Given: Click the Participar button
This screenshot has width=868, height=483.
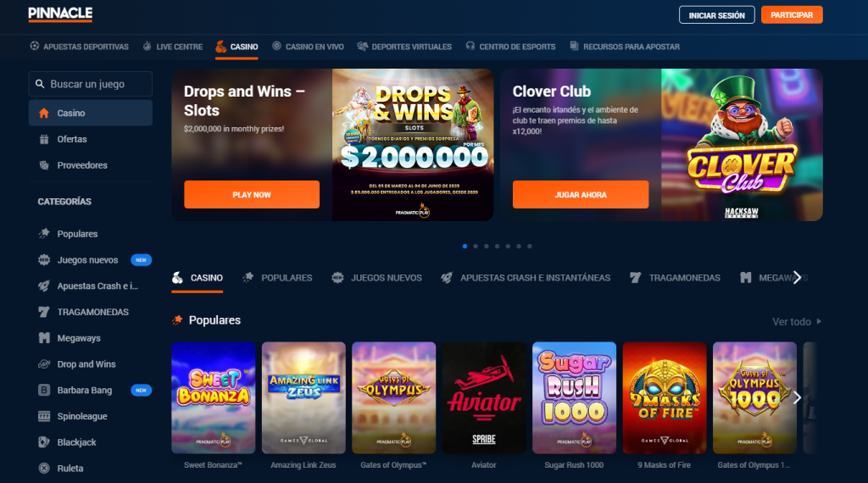Looking at the screenshot, I should click(x=792, y=15).
